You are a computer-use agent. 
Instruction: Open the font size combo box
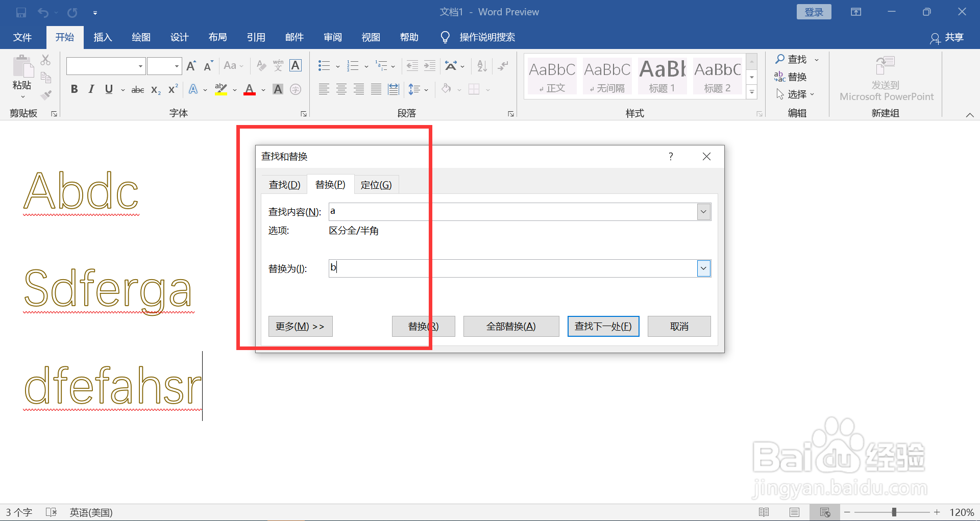(164, 66)
